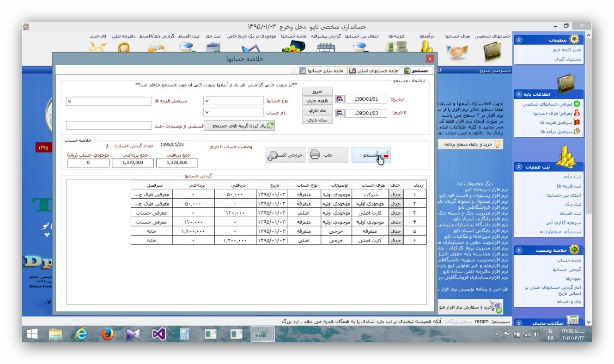
Task: Open the حسابهای شخصی folder icon in toolbar
Action: point(492,51)
